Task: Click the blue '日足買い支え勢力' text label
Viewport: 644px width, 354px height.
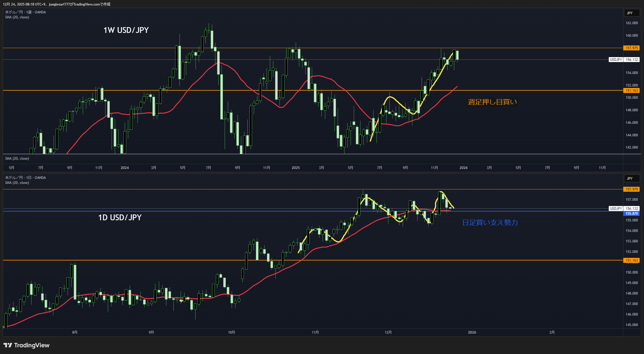Action: click(490, 223)
